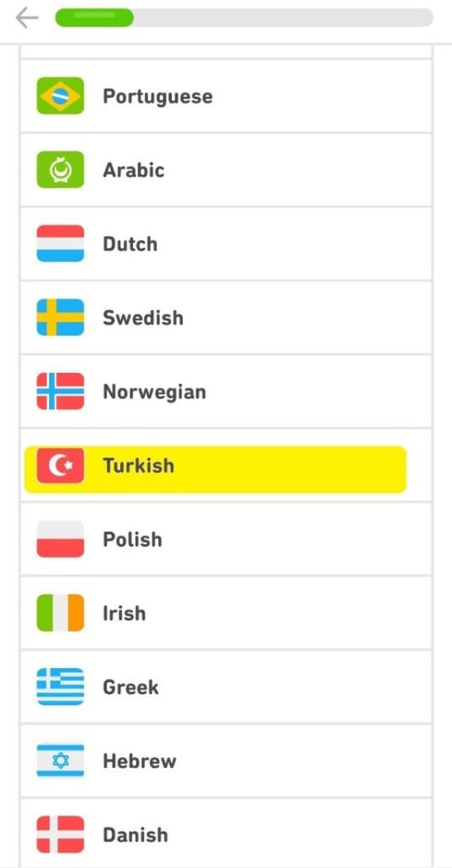
Task: Click the Dutch flag icon
Action: click(x=60, y=244)
